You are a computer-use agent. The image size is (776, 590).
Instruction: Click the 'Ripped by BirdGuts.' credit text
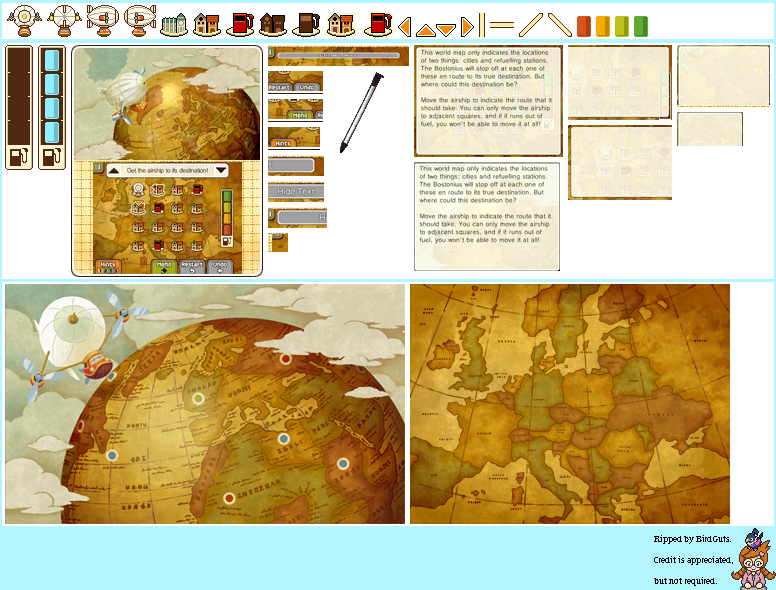[692, 539]
